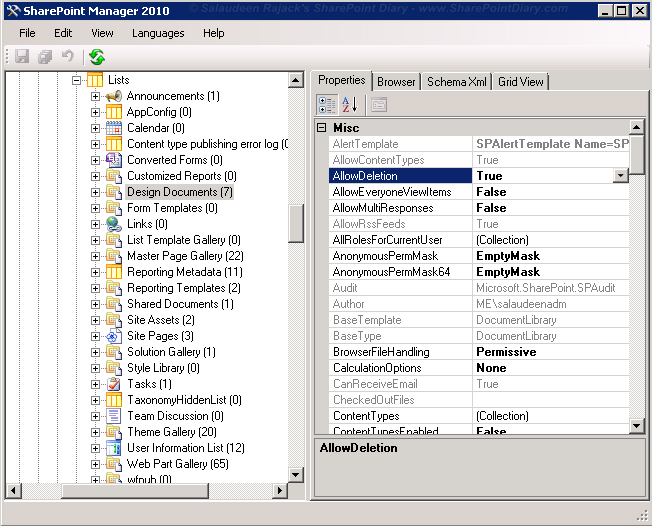The image size is (652, 526).
Task: Switch property grid to Categorized view
Action: coord(327,105)
